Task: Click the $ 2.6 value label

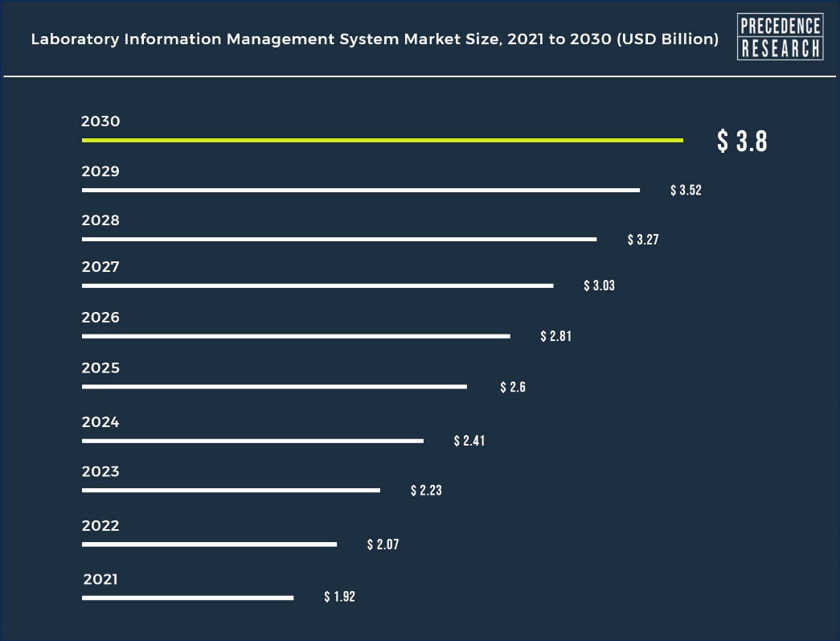Action: [x=512, y=387]
